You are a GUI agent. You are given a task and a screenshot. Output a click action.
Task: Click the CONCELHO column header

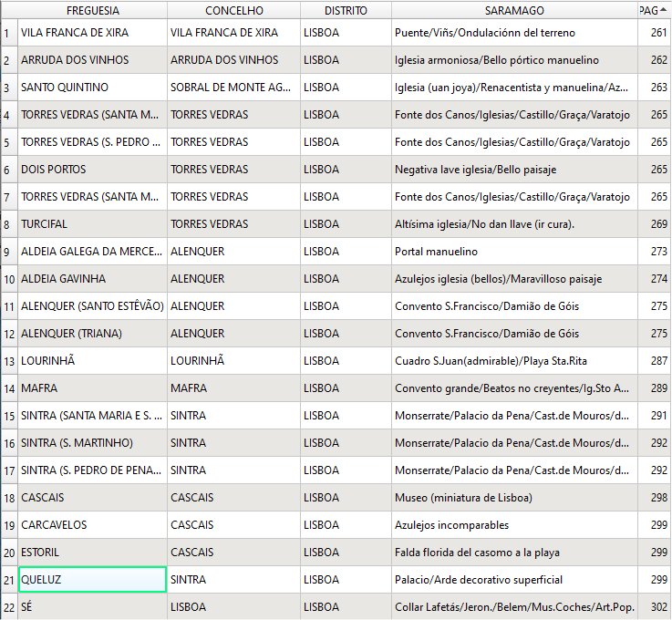point(233,10)
